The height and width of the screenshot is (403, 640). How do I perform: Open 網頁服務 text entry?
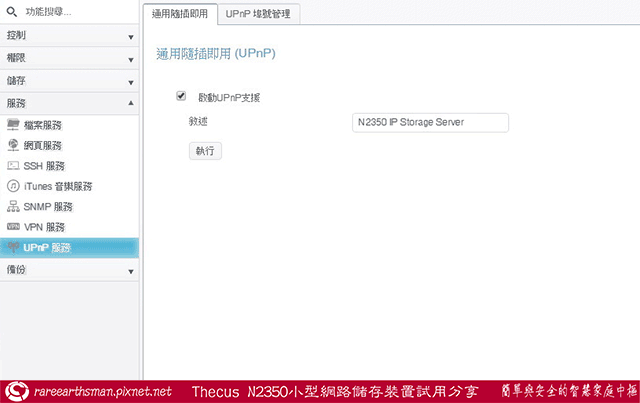(42, 146)
